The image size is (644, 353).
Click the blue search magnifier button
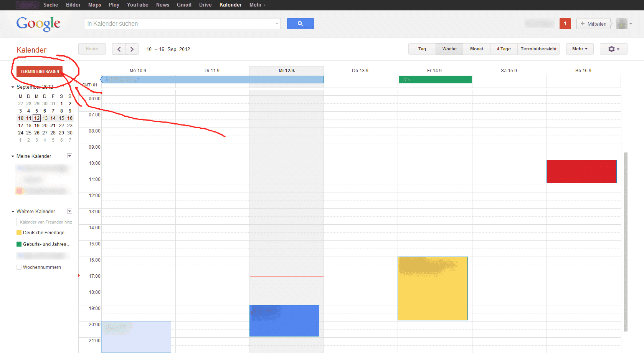coord(300,24)
